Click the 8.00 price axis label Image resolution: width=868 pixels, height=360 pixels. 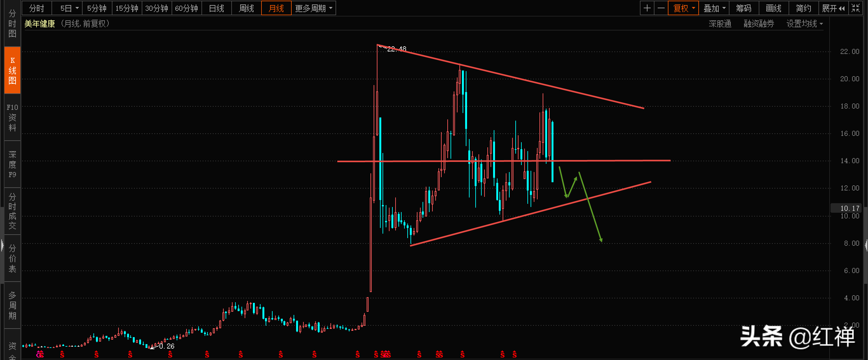pos(851,243)
